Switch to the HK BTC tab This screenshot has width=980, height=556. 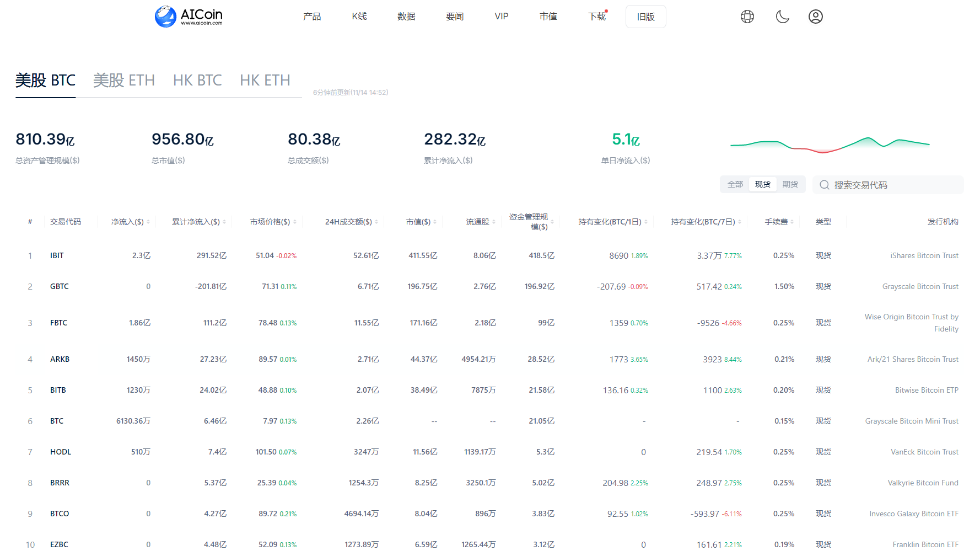(197, 81)
